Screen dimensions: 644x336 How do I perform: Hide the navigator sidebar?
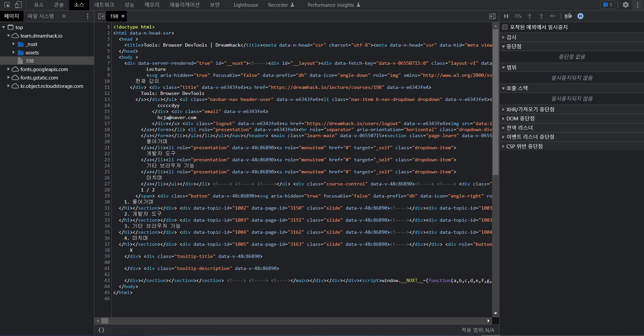(101, 16)
